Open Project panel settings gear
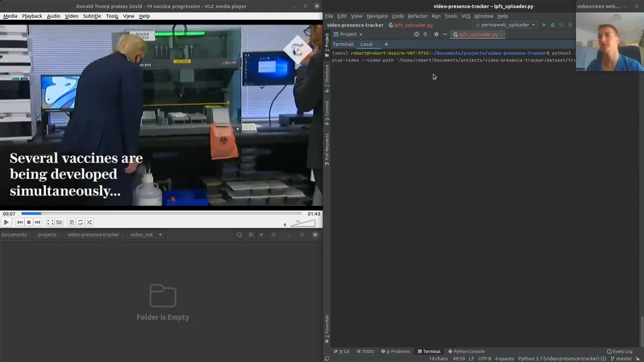Screen dimensions: 644x362 [436, 34]
